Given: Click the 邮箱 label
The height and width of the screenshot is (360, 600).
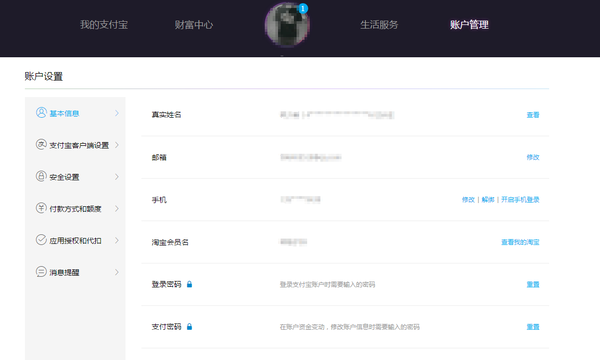Looking at the screenshot, I should (x=159, y=157).
